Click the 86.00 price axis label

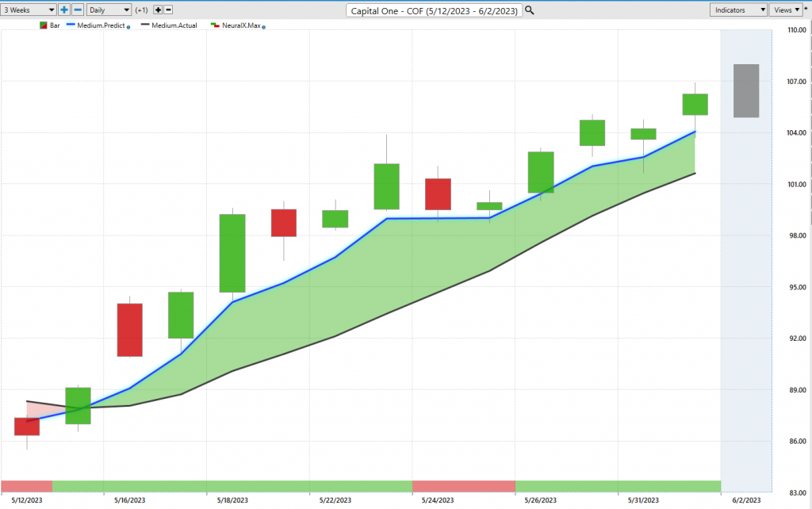coord(798,441)
